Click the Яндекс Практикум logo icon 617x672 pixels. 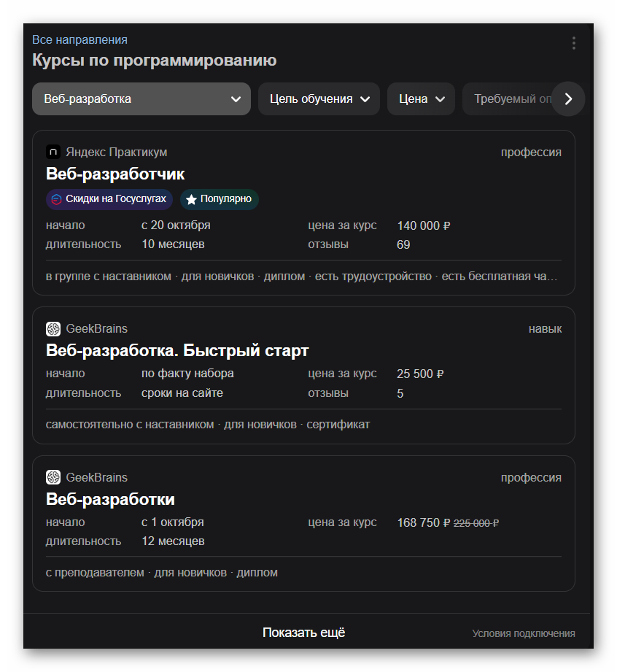click(53, 152)
